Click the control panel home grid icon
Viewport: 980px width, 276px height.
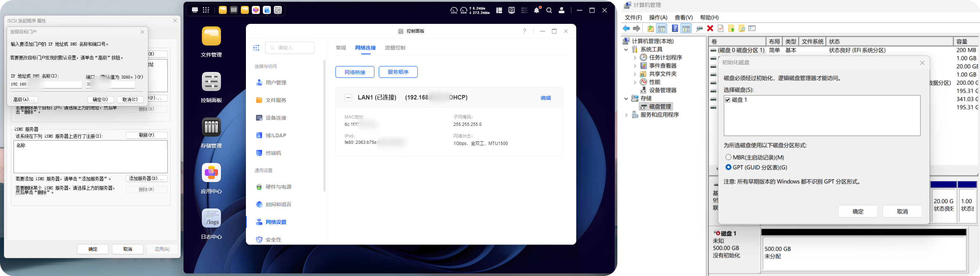click(x=256, y=48)
